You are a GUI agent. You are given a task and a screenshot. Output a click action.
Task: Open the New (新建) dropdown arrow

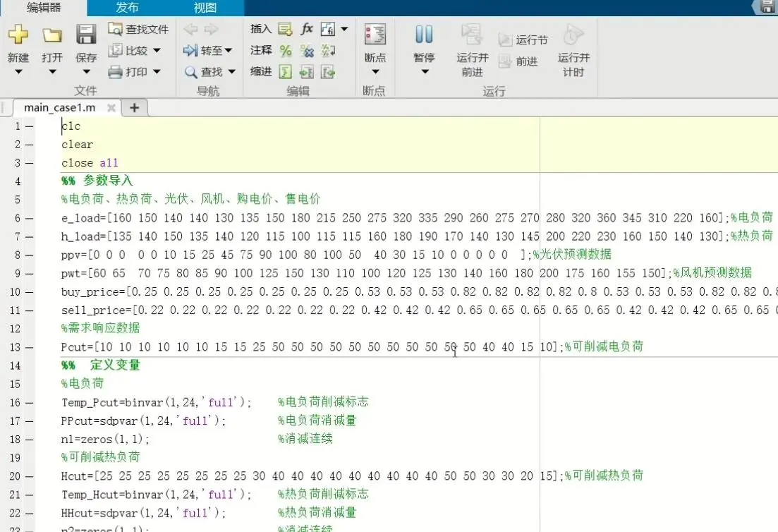pyautogui.click(x=18, y=72)
